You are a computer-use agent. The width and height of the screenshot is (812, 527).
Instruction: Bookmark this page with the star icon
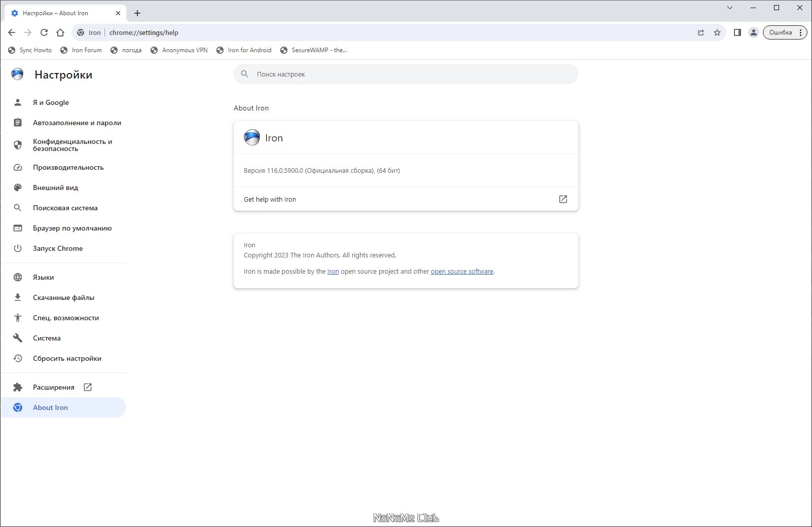coord(717,32)
